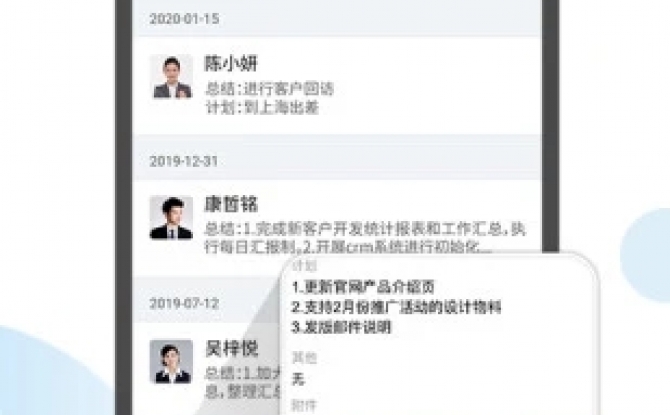Open 吴梓悦's summary entry text
Viewport: 670px width, 415px height.
pos(243,383)
